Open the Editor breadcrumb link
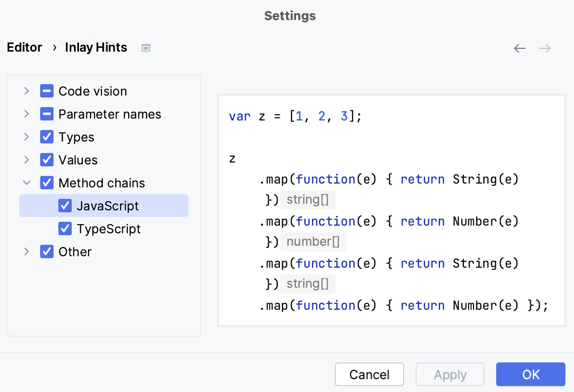Screen dimensions: 574x392 [24, 47]
